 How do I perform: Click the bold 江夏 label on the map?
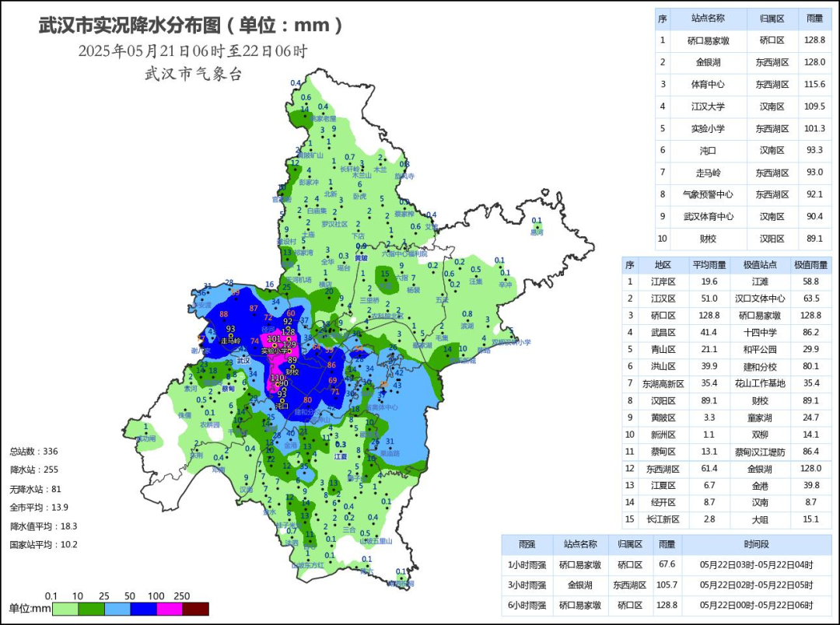pos(341,457)
